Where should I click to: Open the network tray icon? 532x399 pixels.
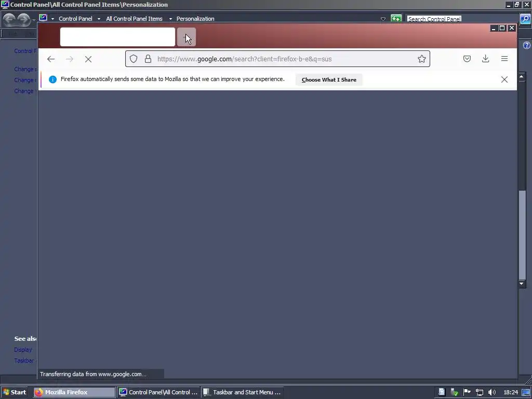coord(479,392)
